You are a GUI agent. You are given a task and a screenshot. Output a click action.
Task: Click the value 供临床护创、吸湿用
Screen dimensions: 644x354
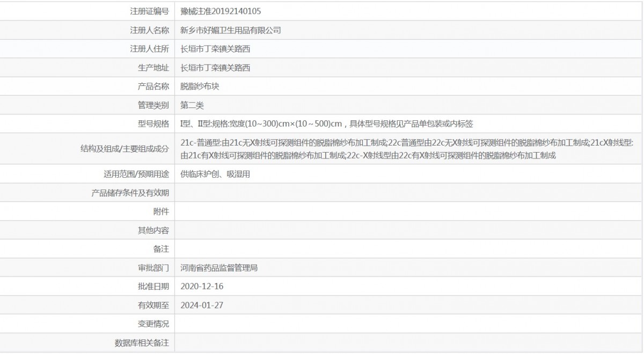215,174
